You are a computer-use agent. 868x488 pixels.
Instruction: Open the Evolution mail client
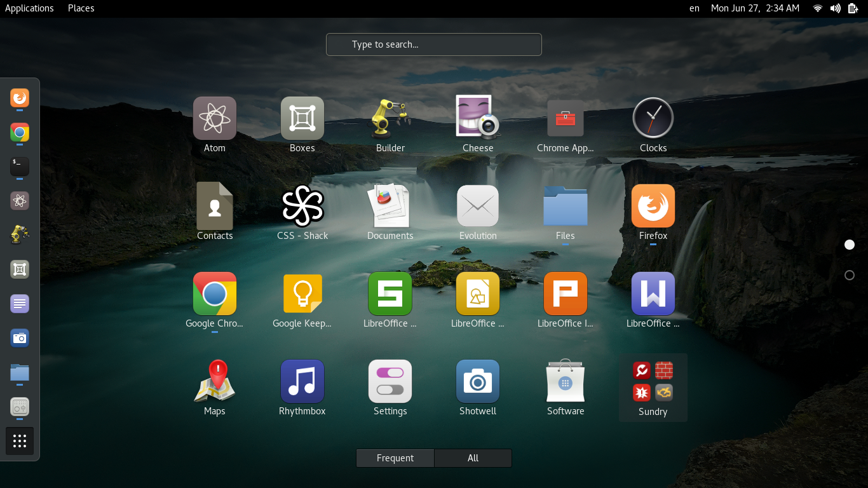[x=478, y=206]
